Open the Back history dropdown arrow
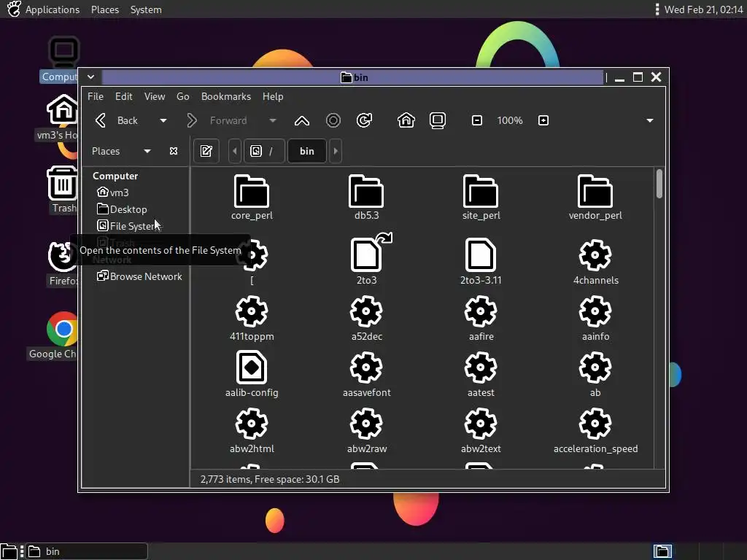Image resolution: width=747 pixels, height=560 pixels. pos(163,120)
